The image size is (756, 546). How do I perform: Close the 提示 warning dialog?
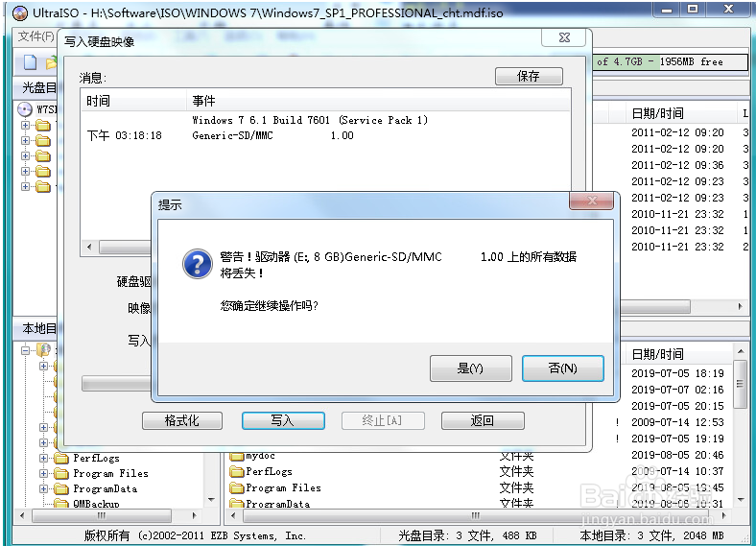(x=592, y=201)
